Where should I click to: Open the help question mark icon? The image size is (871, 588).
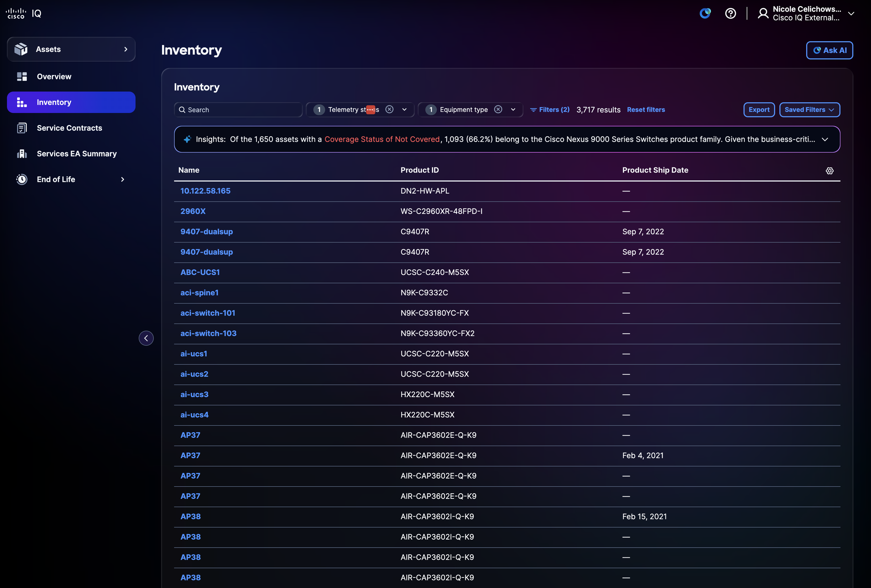coord(731,14)
